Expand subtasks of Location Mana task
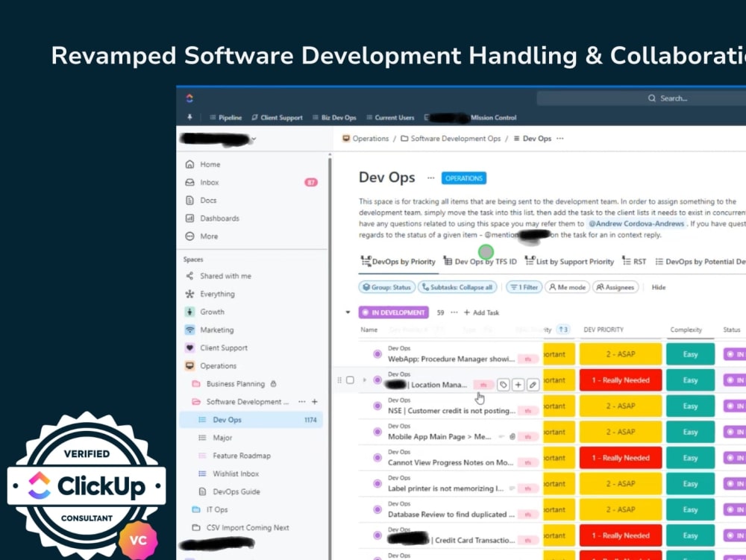Image resolution: width=746 pixels, height=560 pixels. click(365, 380)
